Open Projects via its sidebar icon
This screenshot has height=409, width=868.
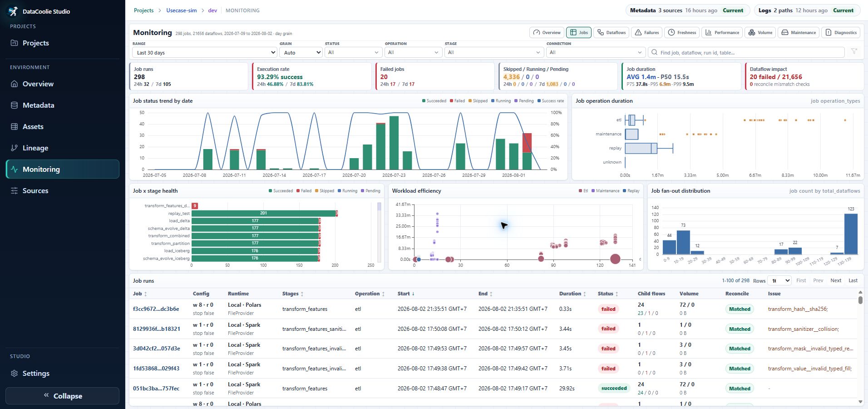[14, 43]
